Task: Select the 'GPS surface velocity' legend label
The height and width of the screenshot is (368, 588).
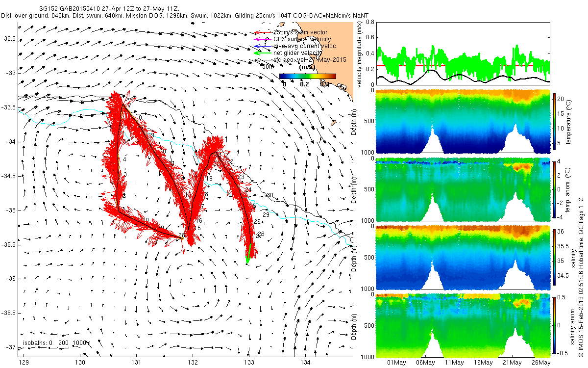Action: [x=302, y=39]
